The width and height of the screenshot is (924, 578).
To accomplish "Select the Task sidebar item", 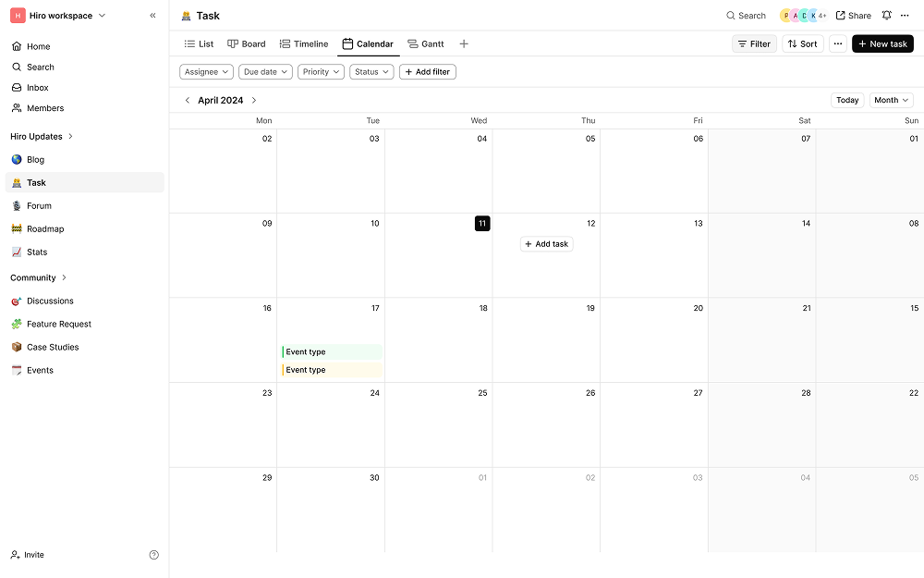I will 84,183.
